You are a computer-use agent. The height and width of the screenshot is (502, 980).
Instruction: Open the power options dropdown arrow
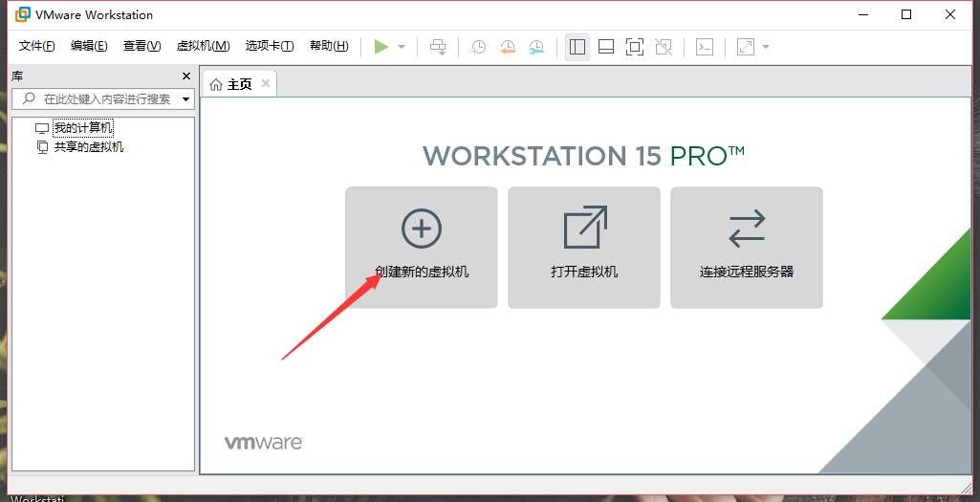pos(402,47)
